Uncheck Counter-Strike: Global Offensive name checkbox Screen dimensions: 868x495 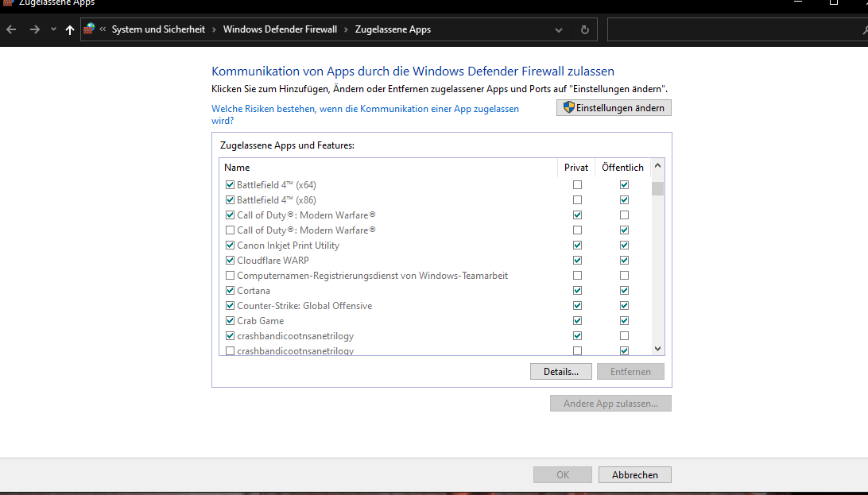[230, 305]
